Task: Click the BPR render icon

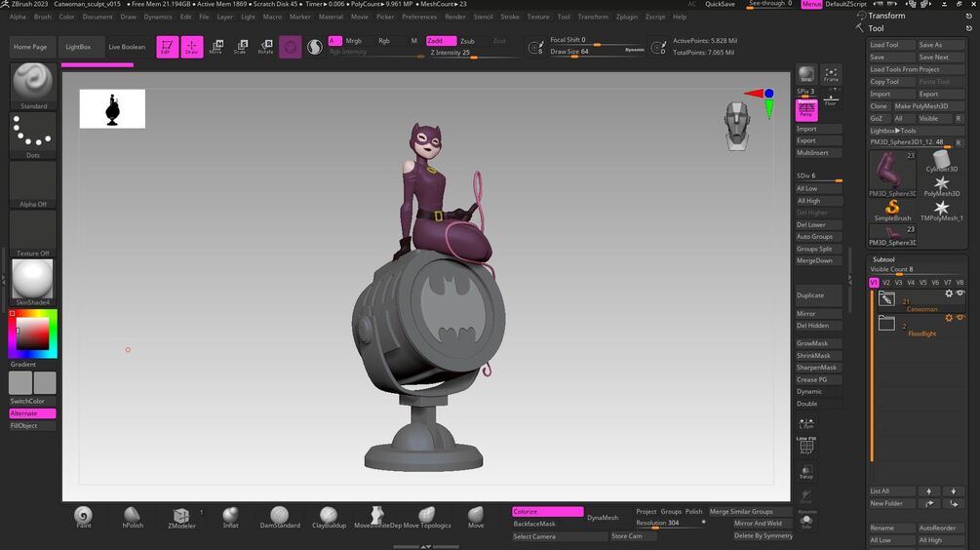Action: tap(806, 74)
